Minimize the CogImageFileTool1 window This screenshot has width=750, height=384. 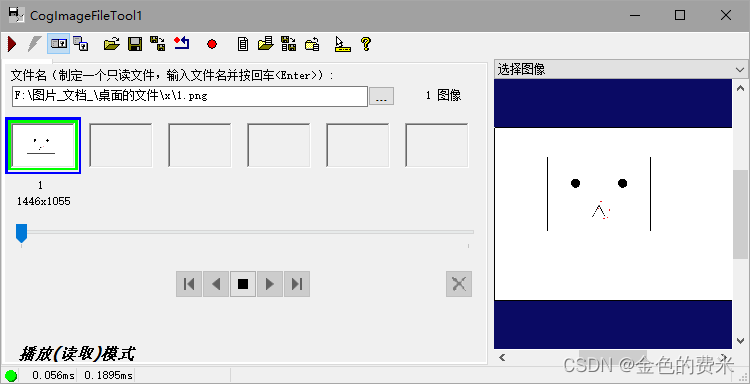coord(635,15)
